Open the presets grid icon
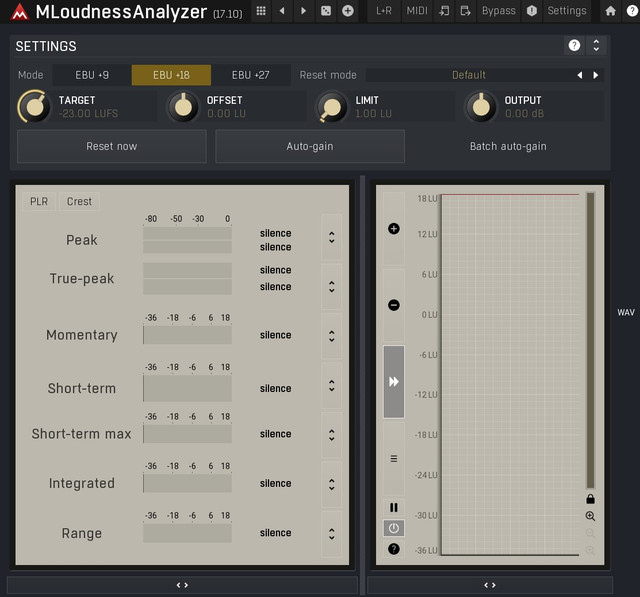Image resolution: width=640 pixels, height=597 pixels. pos(261,11)
